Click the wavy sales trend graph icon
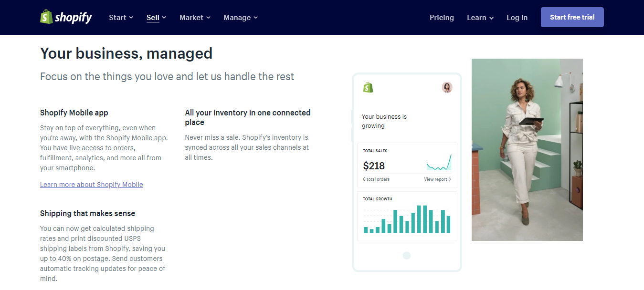The width and height of the screenshot is (644, 290). coord(439,164)
